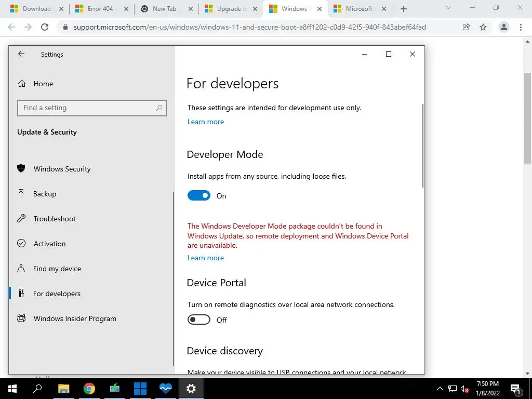This screenshot has height=399, width=532.
Task: Open the tab search dropdown chevron
Action: click(448, 7)
